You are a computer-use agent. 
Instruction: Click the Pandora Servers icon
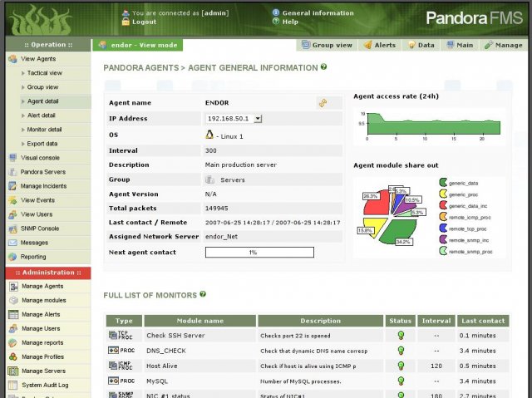[x=13, y=172]
